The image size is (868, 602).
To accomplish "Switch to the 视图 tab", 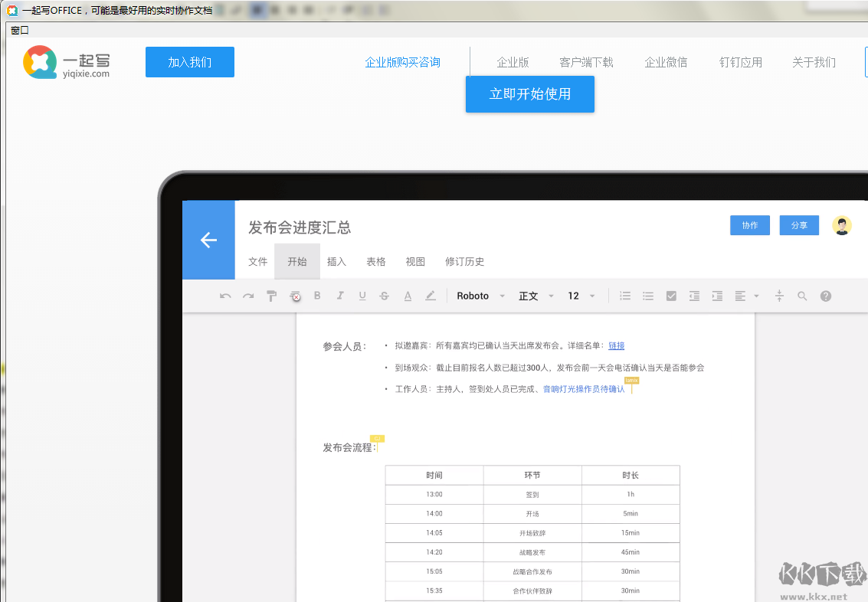I will tap(415, 262).
